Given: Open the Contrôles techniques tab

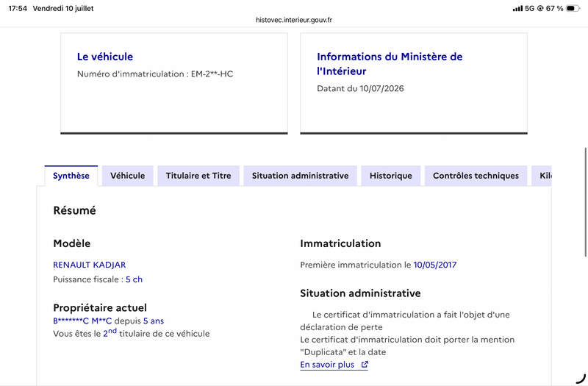Looking at the screenshot, I should (476, 176).
